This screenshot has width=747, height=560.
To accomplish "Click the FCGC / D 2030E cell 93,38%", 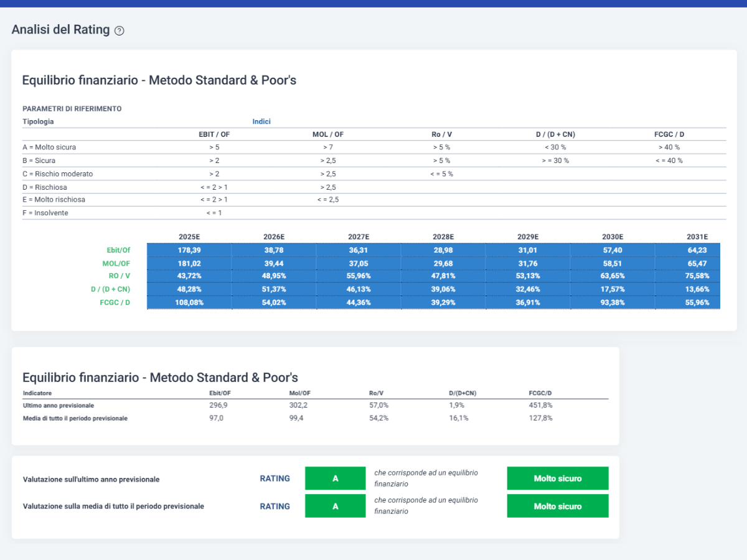I will point(613,302).
